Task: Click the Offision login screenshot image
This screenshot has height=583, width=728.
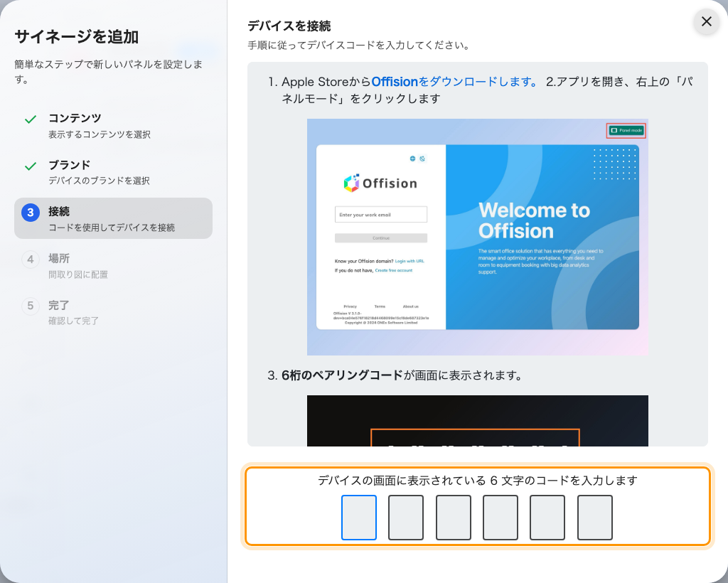Action: click(x=477, y=237)
